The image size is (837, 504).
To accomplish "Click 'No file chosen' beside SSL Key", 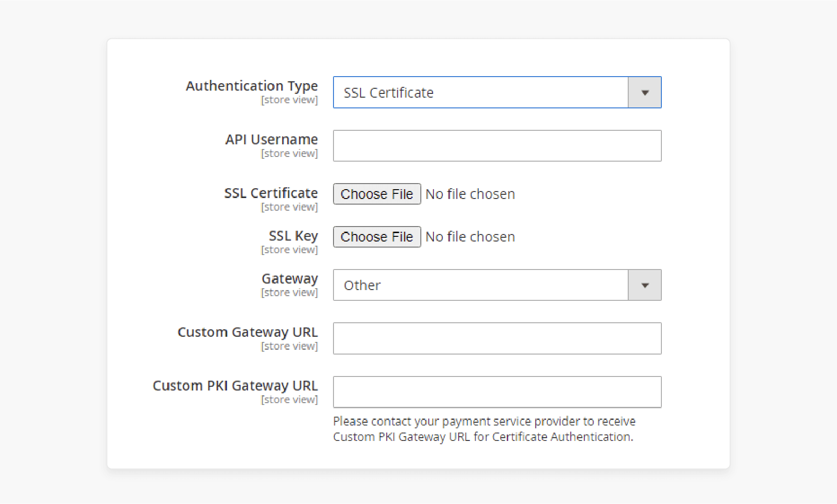I will 470,237.
